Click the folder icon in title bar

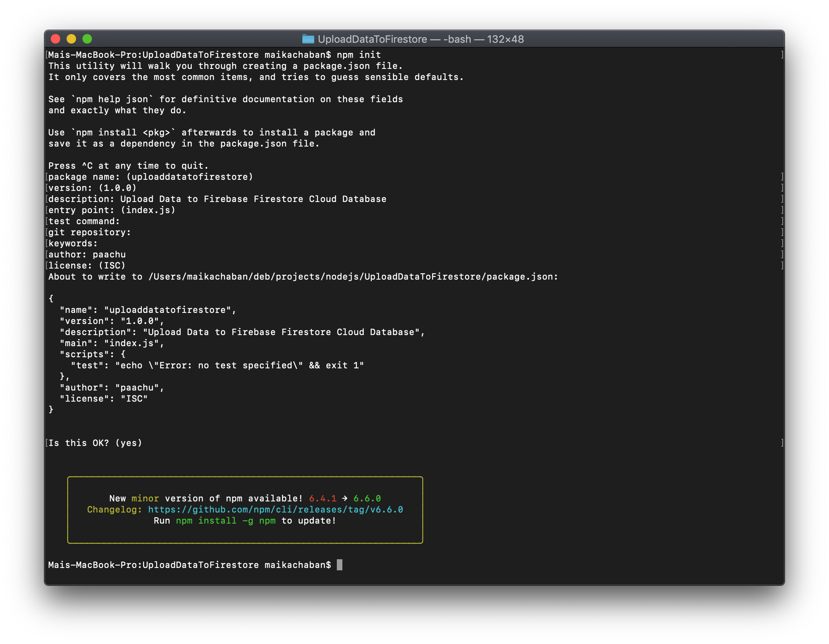[308, 39]
